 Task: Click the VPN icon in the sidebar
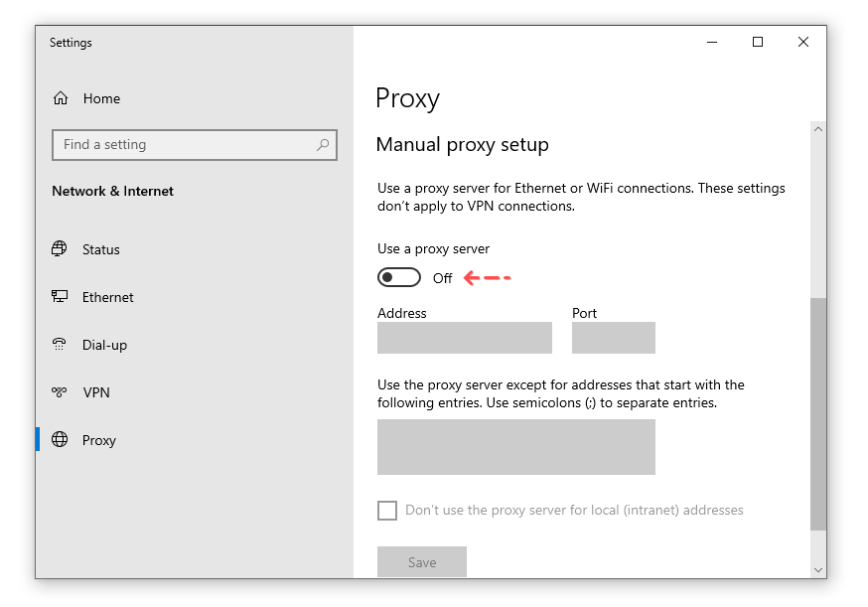pyautogui.click(x=62, y=392)
